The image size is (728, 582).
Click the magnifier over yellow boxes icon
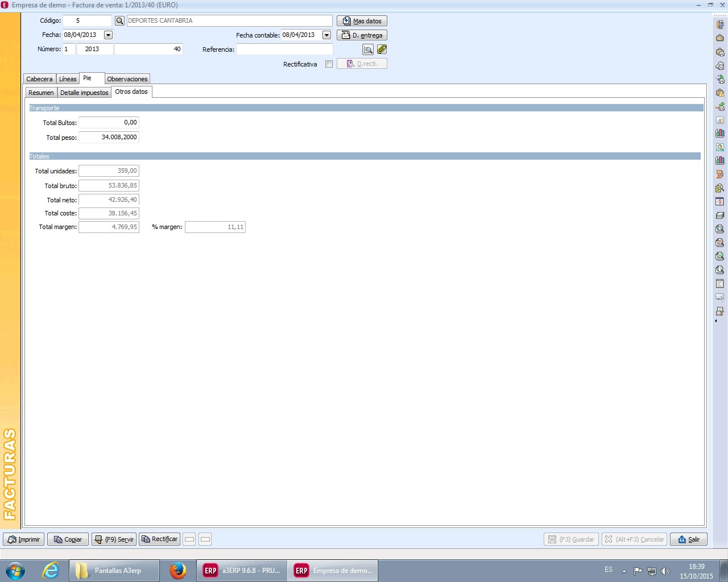coord(719,188)
